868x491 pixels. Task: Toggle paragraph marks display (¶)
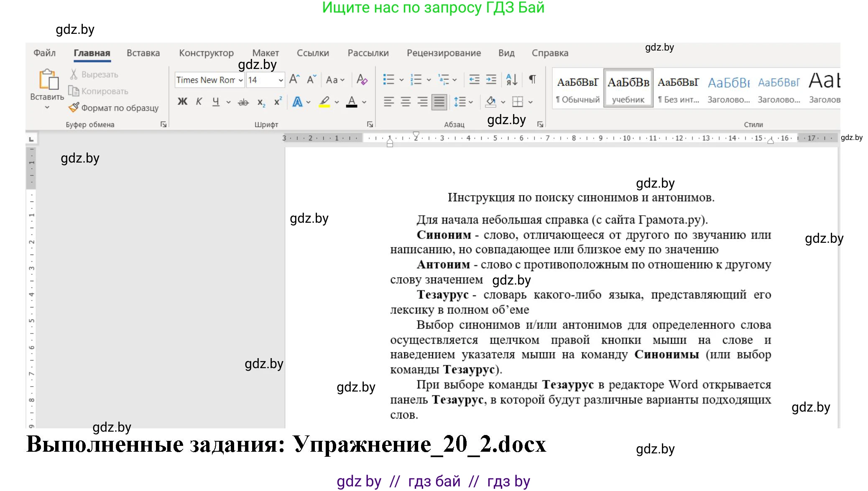pos(532,79)
